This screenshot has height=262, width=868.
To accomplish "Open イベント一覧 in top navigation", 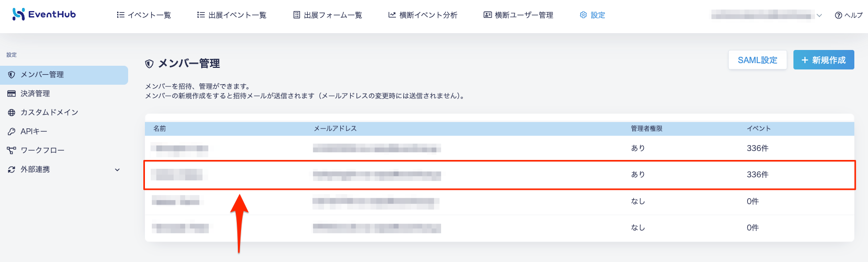I will coord(144,15).
